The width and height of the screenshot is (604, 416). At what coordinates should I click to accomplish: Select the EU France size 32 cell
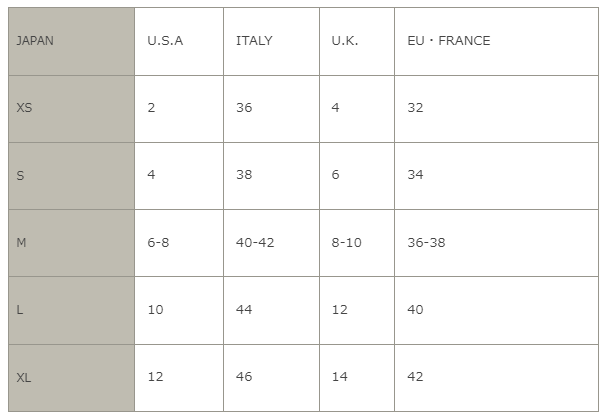tap(496, 108)
